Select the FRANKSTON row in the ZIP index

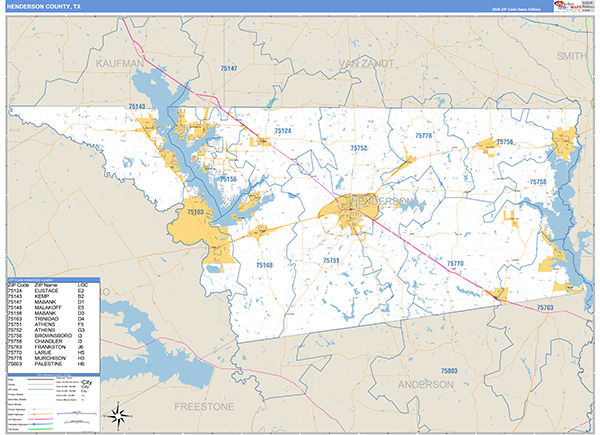click(54, 347)
